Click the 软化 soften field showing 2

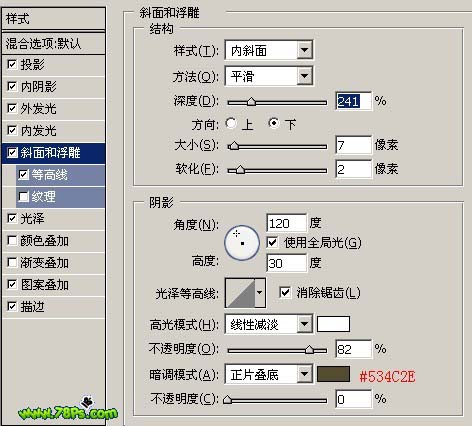(x=353, y=169)
